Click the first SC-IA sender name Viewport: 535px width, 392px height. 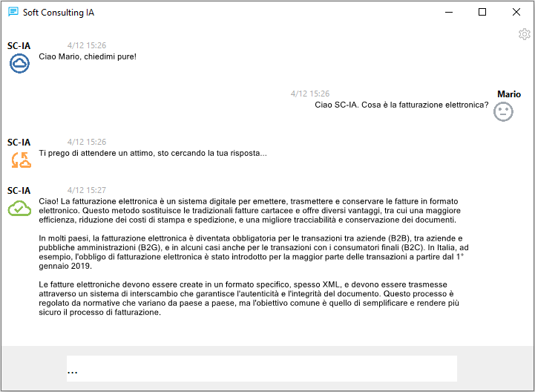[x=19, y=46]
